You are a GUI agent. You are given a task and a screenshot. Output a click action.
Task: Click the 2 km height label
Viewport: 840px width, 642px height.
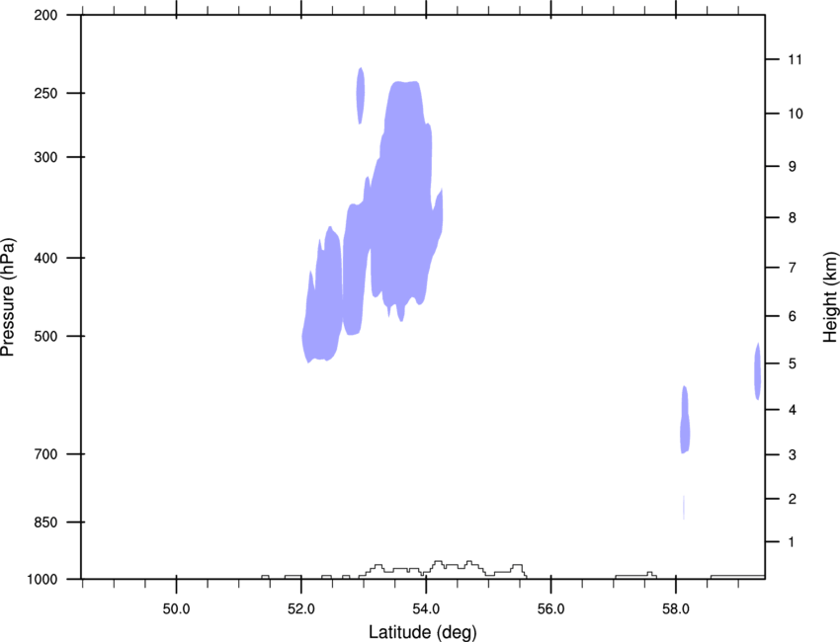[x=793, y=499]
